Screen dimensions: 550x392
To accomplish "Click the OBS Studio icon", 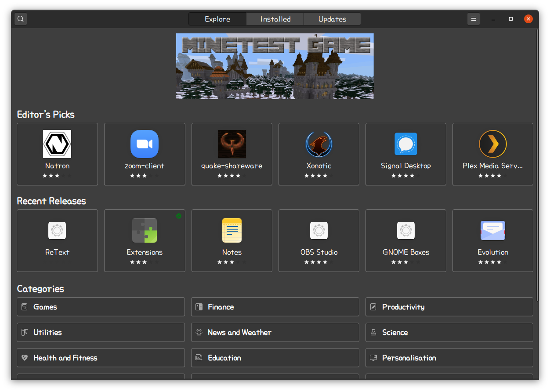I will pyautogui.click(x=319, y=230).
